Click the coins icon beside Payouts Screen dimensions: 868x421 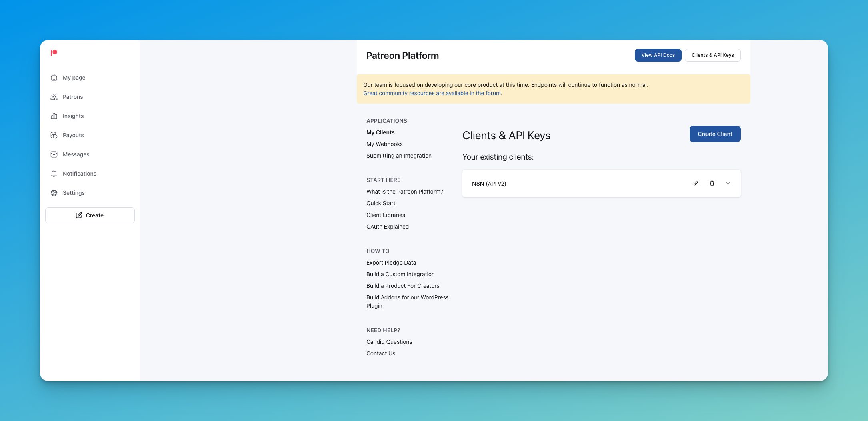(54, 135)
